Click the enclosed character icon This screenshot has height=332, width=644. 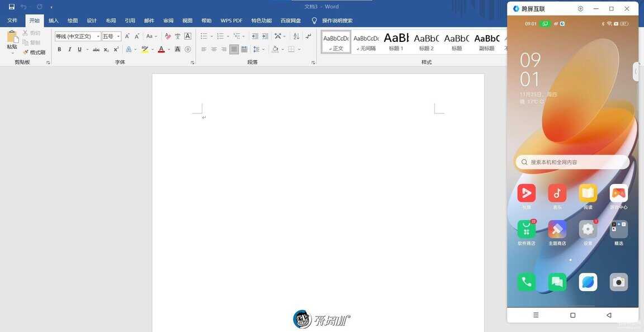188,49
